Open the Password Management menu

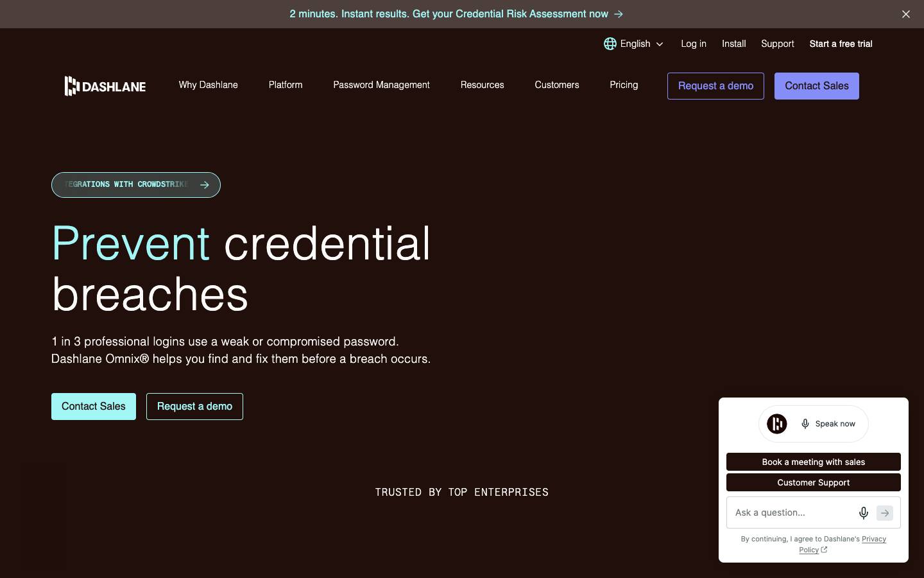click(381, 85)
